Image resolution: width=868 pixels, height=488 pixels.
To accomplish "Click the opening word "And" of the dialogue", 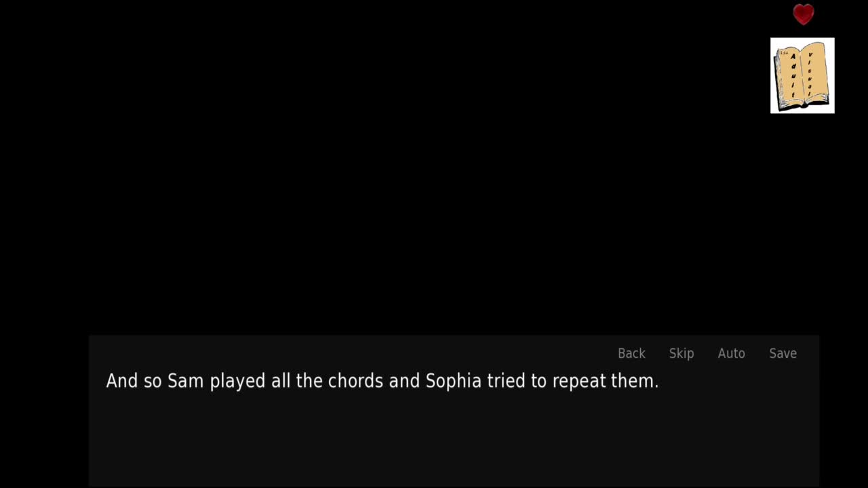I will coord(121,381).
